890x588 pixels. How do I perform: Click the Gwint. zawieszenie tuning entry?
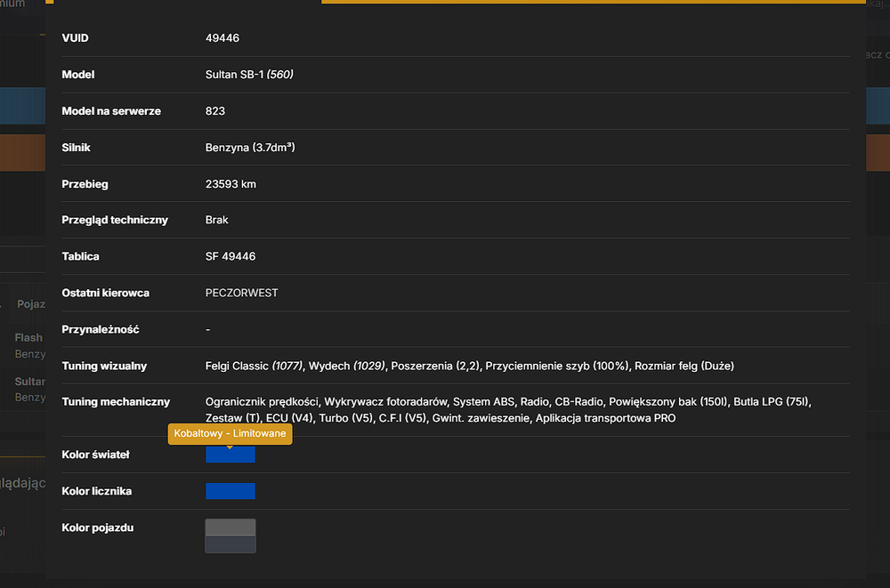coord(481,418)
